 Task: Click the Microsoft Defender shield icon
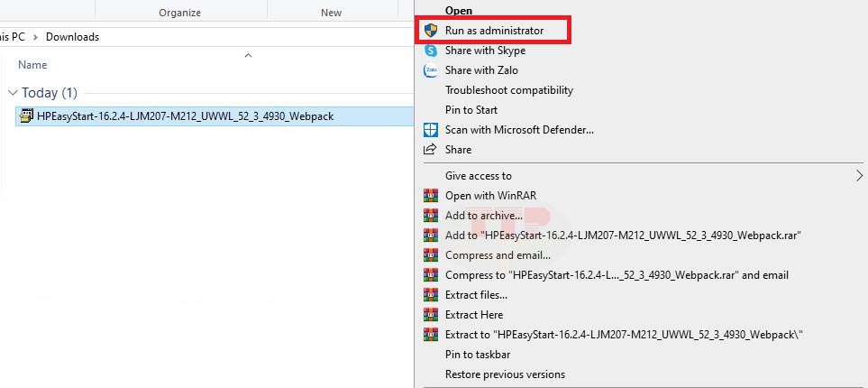(x=430, y=130)
